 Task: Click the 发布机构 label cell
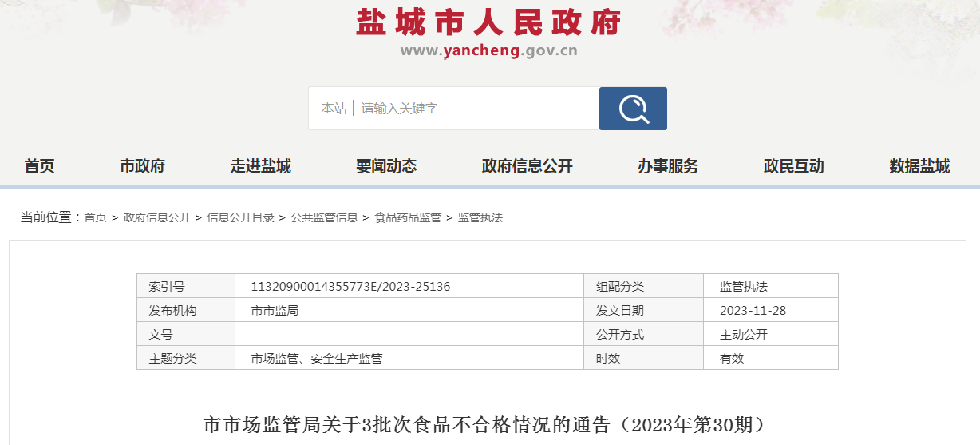pyautogui.click(x=186, y=310)
